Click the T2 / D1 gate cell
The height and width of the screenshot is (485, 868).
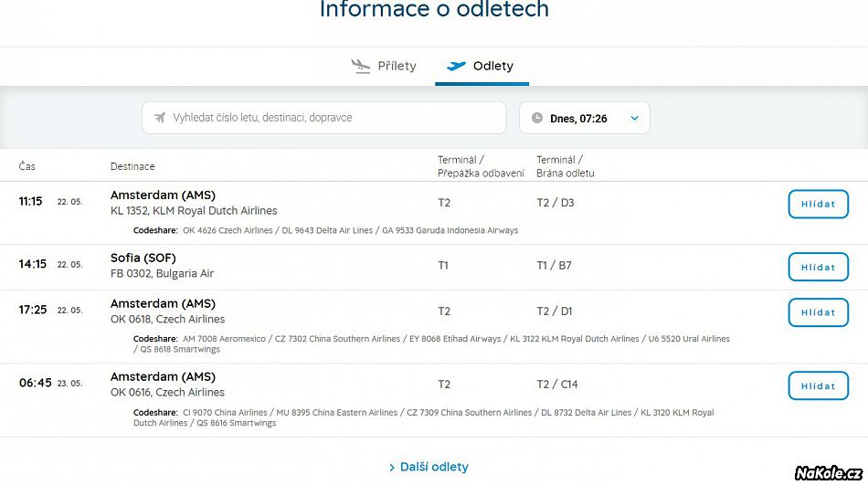coord(555,311)
